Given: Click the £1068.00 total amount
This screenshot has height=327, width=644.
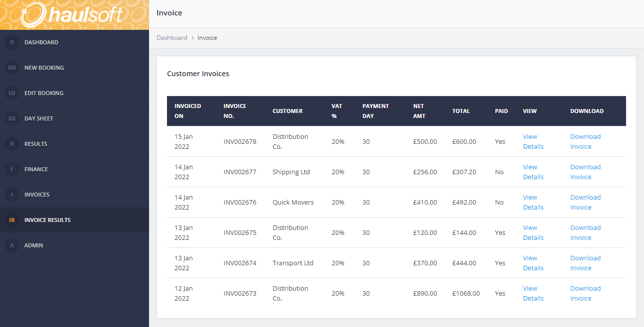Looking at the screenshot, I should tap(466, 293).
